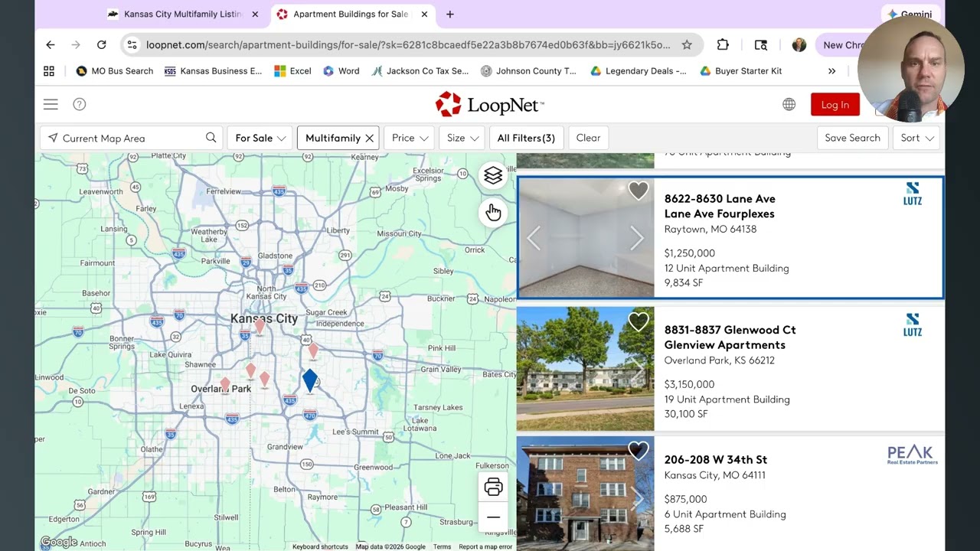The width and height of the screenshot is (980, 551).
Task: Open a new browser tab
Action: click(450, 14)
